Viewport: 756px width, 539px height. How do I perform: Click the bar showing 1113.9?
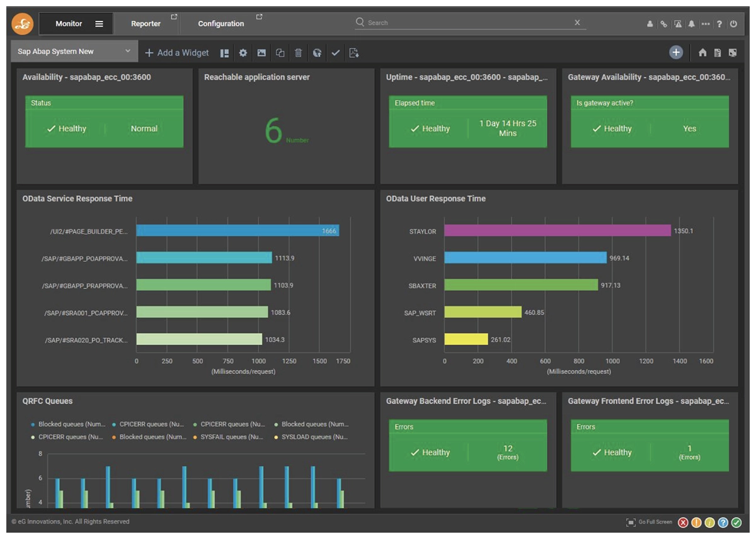pyautogui.click(x=204, y=258)
